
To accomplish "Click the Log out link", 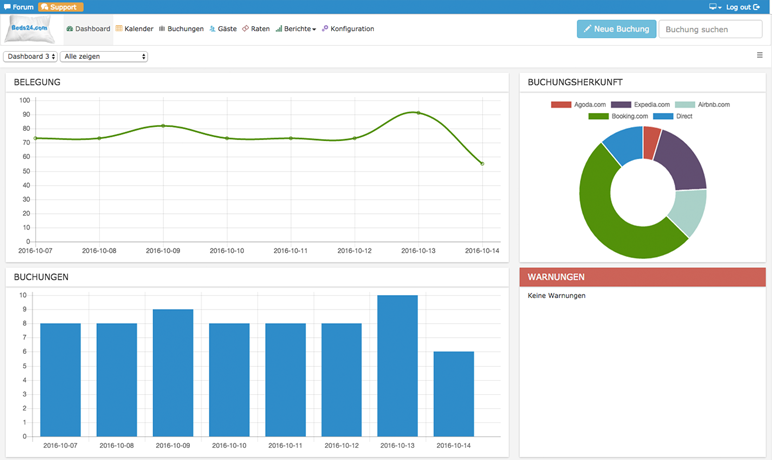I will click(743, 7).
